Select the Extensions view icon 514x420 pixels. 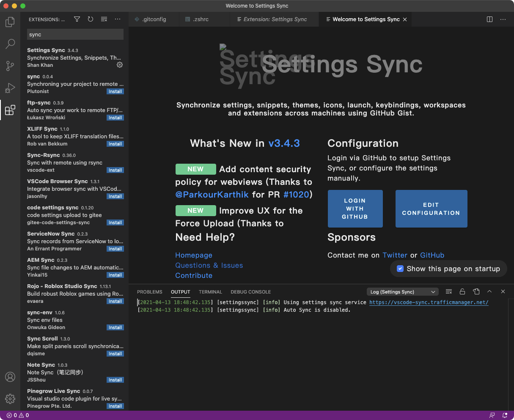click(10, 110)
